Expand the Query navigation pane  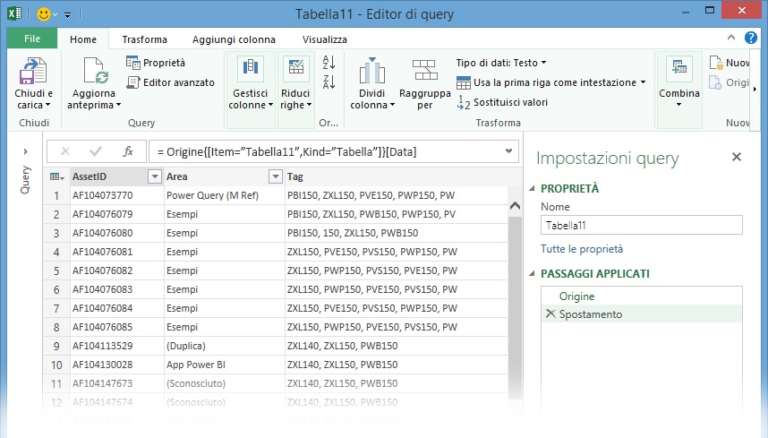pyautogui.click(x=25, y=152)
